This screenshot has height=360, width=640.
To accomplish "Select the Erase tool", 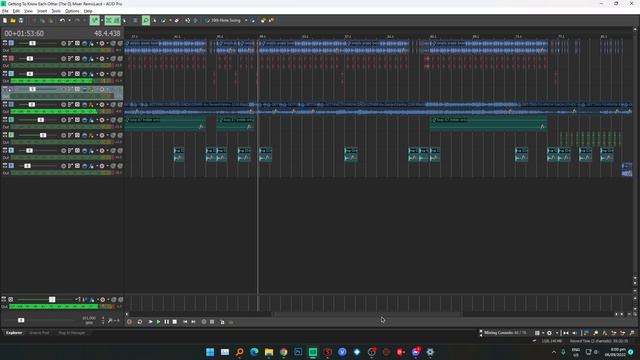I will pos(176,20).
